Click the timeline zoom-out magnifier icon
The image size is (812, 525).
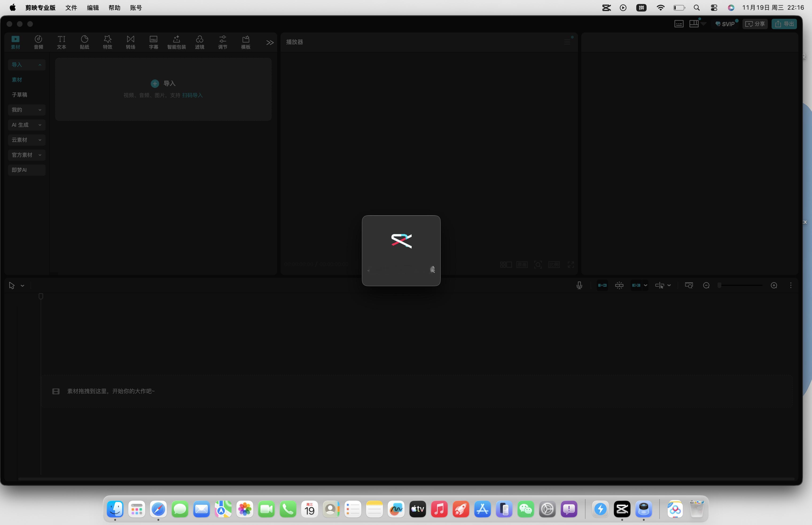tap(706, 285)
